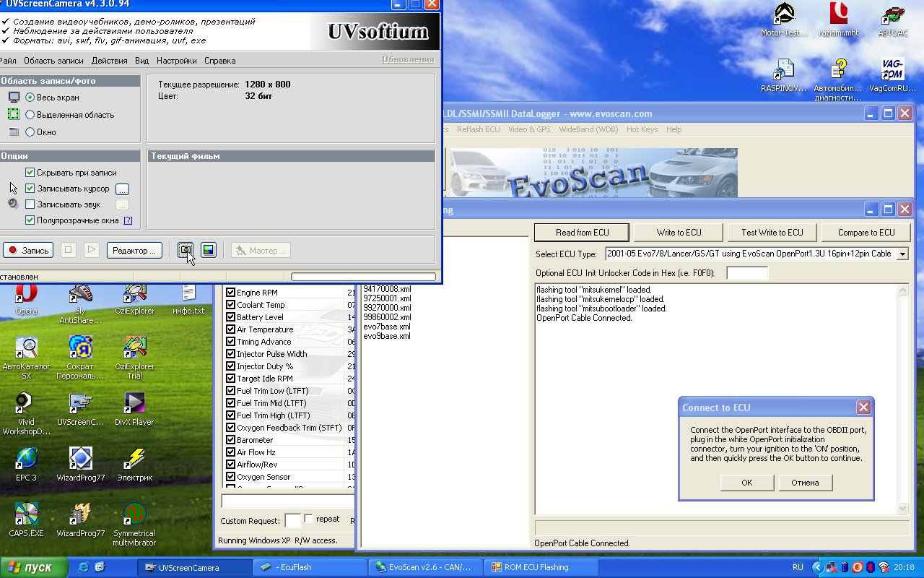Screen dimensions: 924x578
Task: Open the Sly AntiShare desktop icon
Action: click(81, 303)
